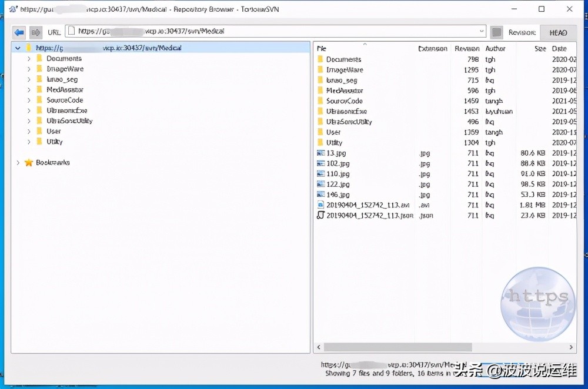Select the User folder icon in the tree

pos(39,131)
